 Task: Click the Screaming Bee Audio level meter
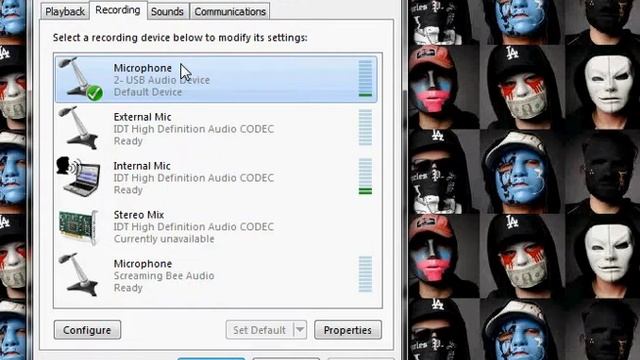coord(365,274)
